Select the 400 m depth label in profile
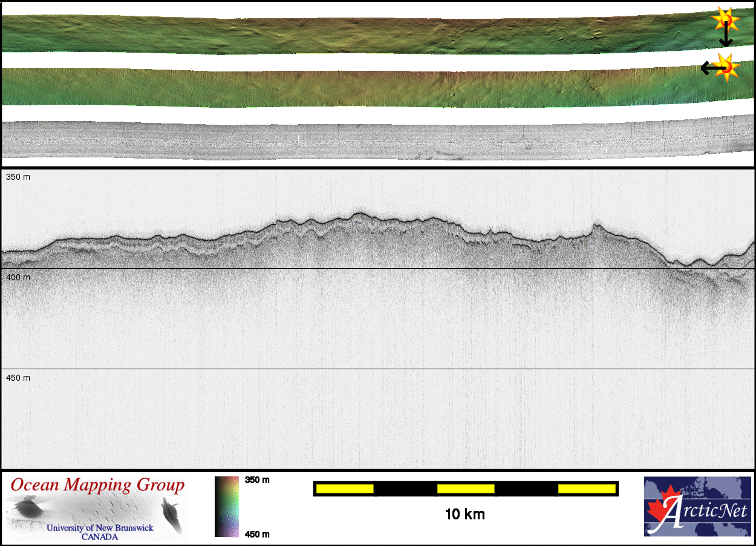 pyautogui.click(x=18, y=277)
